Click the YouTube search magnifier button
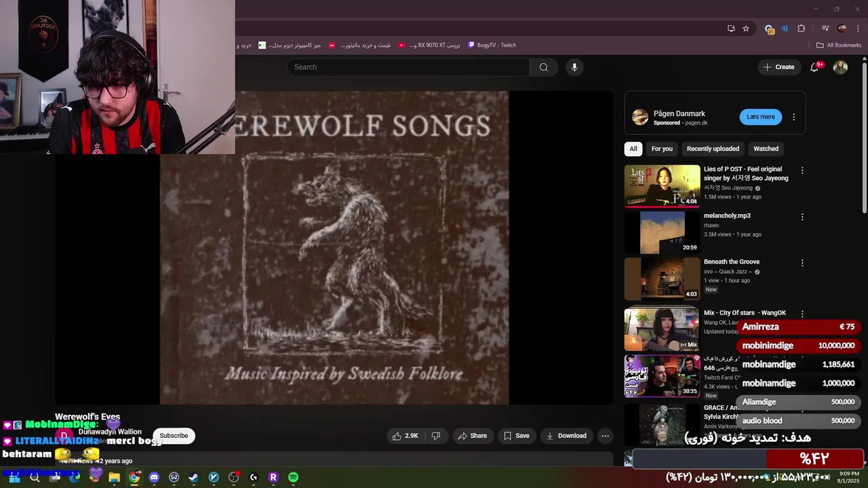Screen dimensions: 868x488 543,67
